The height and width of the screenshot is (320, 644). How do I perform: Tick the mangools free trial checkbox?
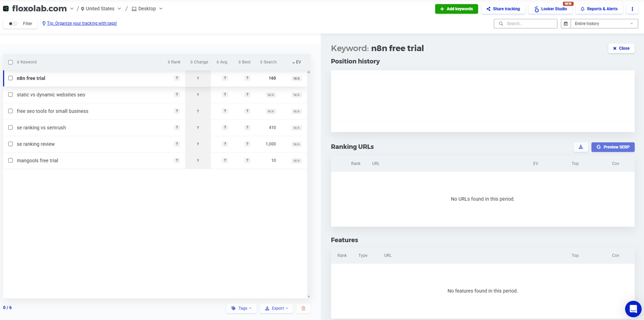11,160
